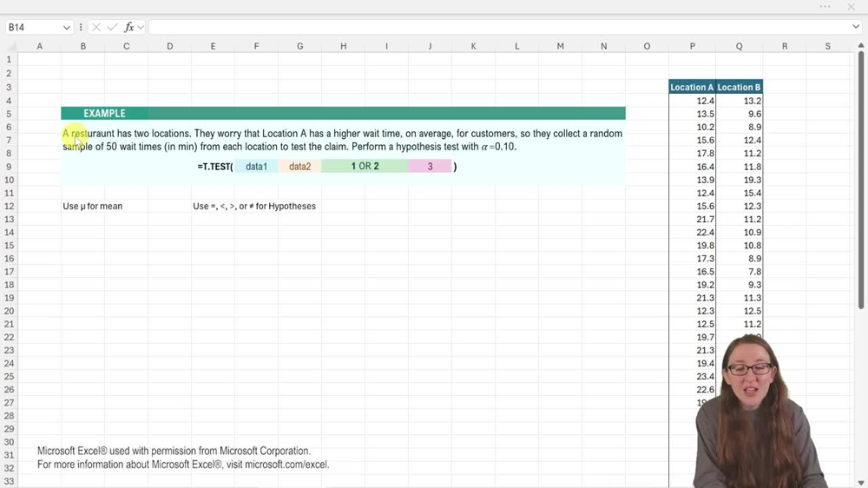Select column B header

click(x=83, y=47)
